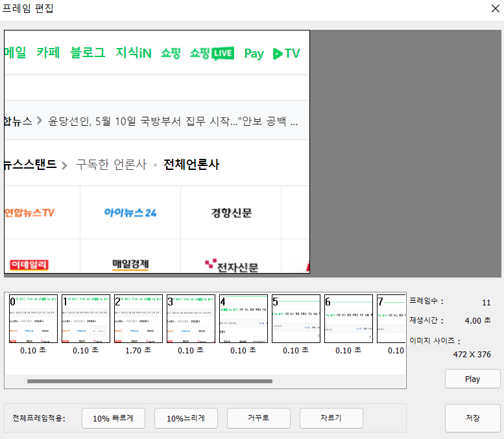Click the 전자신문 logo in preview
Viewport: 504px width, 439px height.
click(x=232, y=266)
